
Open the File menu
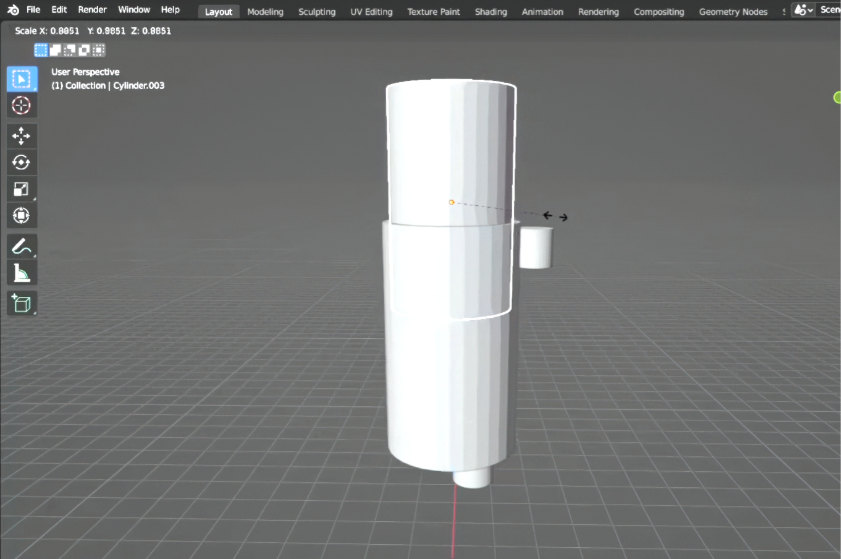pyautogui.click(x=33, y=10)
